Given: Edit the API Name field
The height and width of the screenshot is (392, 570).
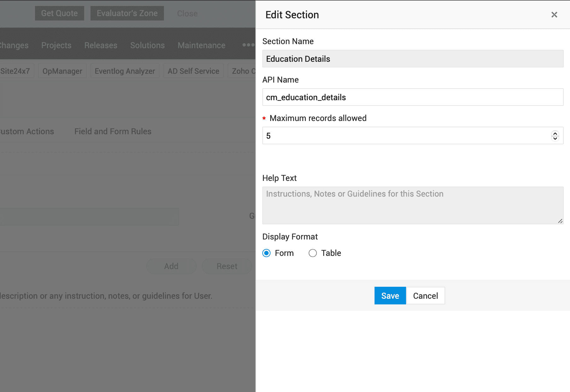Looking at the screenshot, I should pyautogui.click(x=412, y=97).
